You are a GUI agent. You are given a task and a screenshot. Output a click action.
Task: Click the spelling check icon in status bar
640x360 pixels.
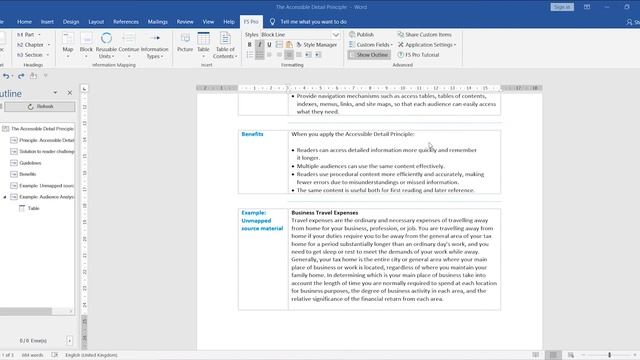[54, 355]
